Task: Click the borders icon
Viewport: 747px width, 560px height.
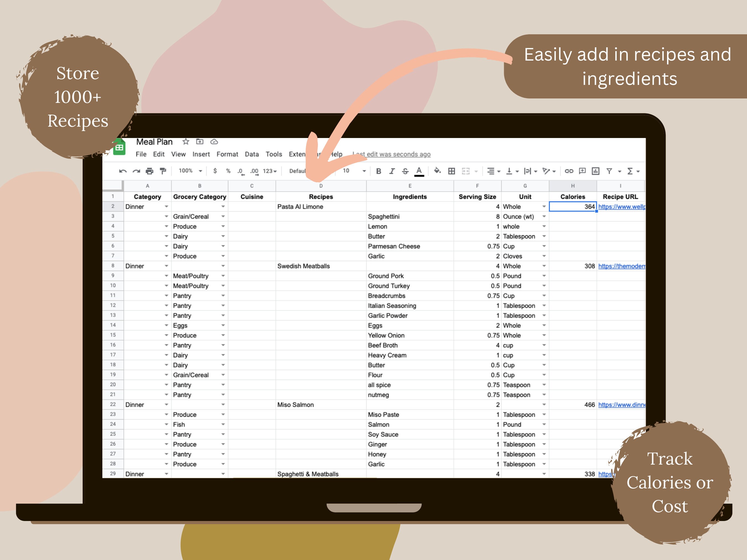Action: click(x=452, y=171)
